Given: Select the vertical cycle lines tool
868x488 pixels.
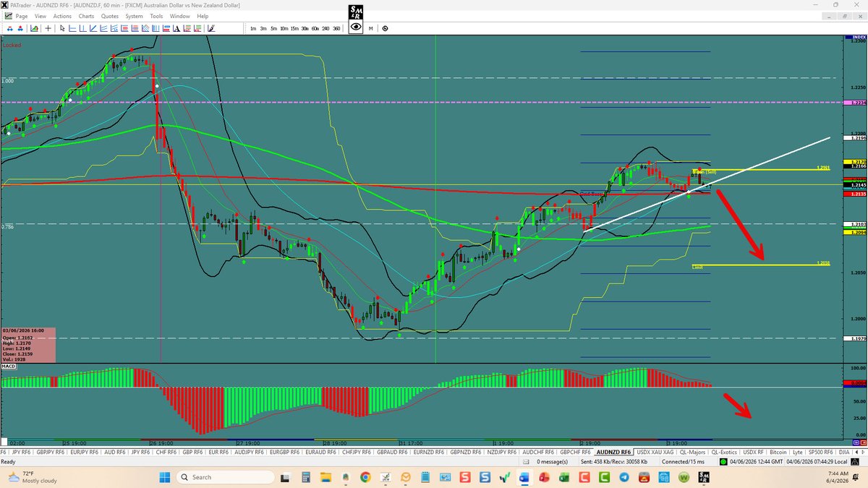Looking at the screenshot, I should (x=156, y=28).
